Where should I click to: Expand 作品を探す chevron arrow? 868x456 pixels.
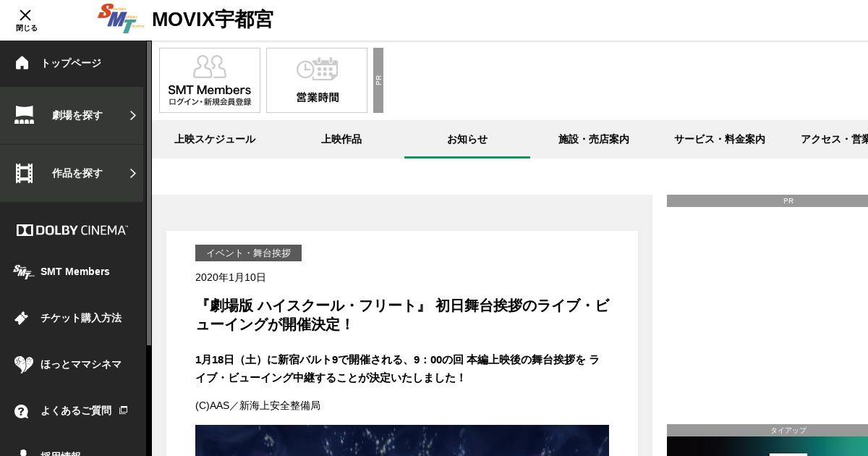pos(133,173)
